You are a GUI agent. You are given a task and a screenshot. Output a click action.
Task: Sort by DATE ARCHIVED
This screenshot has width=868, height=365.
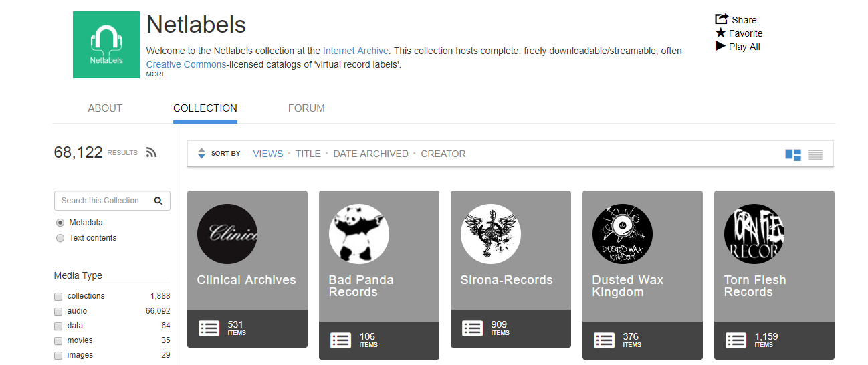pos(370,154)
